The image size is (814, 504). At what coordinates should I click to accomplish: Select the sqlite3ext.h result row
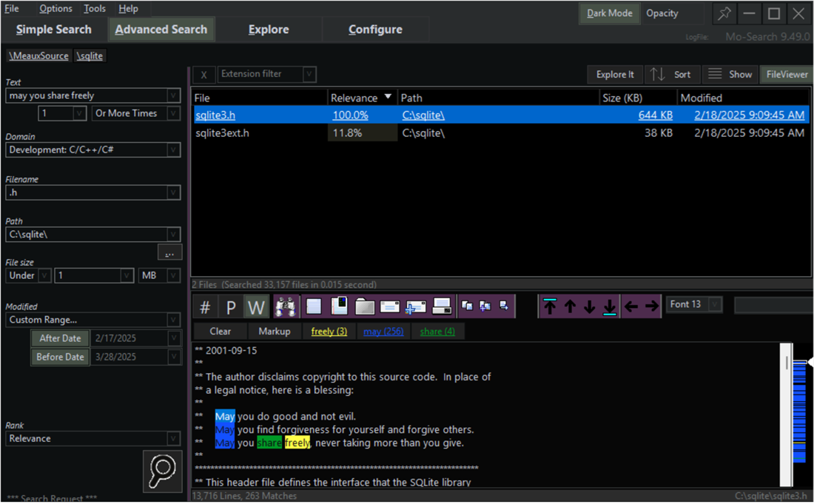pos(500,133)
